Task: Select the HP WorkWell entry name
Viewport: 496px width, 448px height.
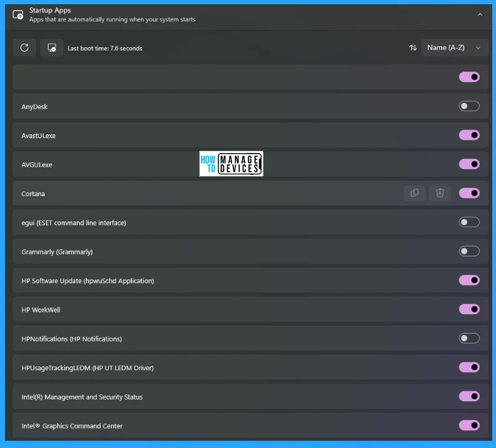Action: 41,310
